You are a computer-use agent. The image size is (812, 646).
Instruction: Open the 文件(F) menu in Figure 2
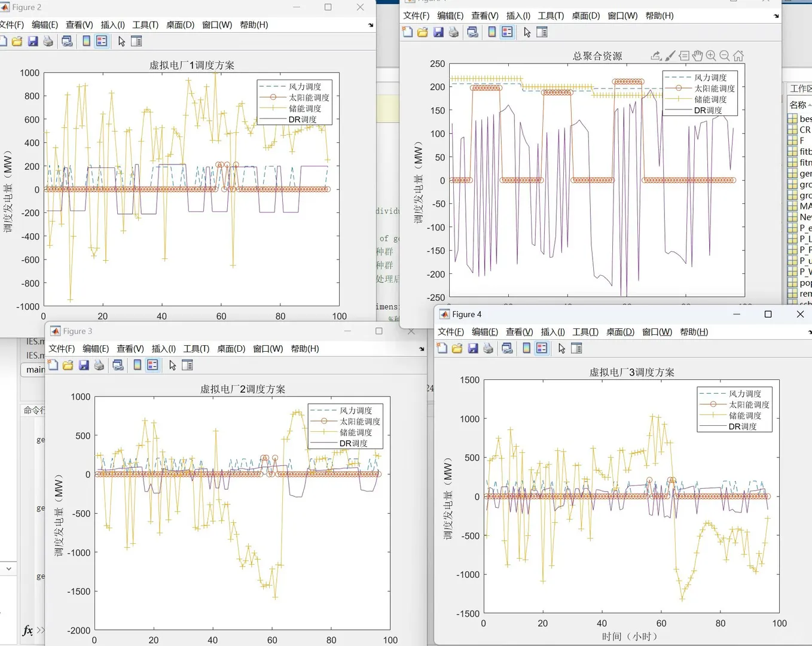coord(11,25)
